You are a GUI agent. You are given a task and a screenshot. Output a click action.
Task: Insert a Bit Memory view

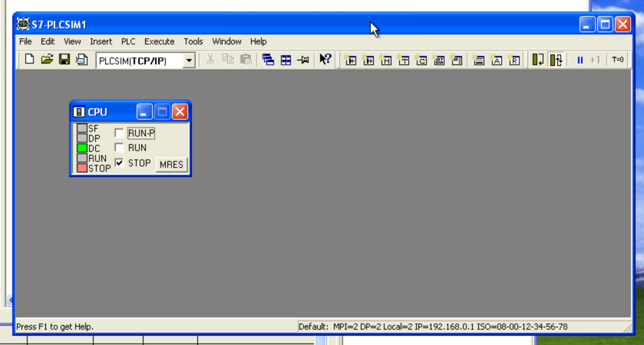tap(385, 60)
